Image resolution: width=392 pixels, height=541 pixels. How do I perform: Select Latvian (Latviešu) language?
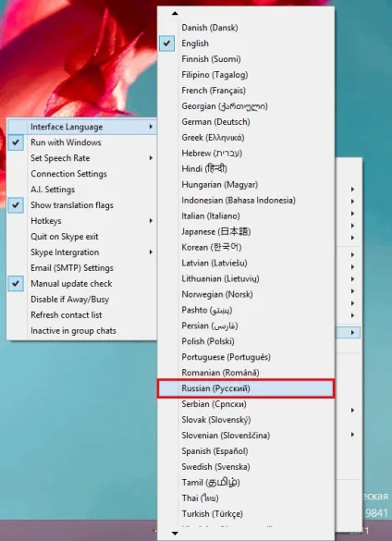[x=246, y=264]
